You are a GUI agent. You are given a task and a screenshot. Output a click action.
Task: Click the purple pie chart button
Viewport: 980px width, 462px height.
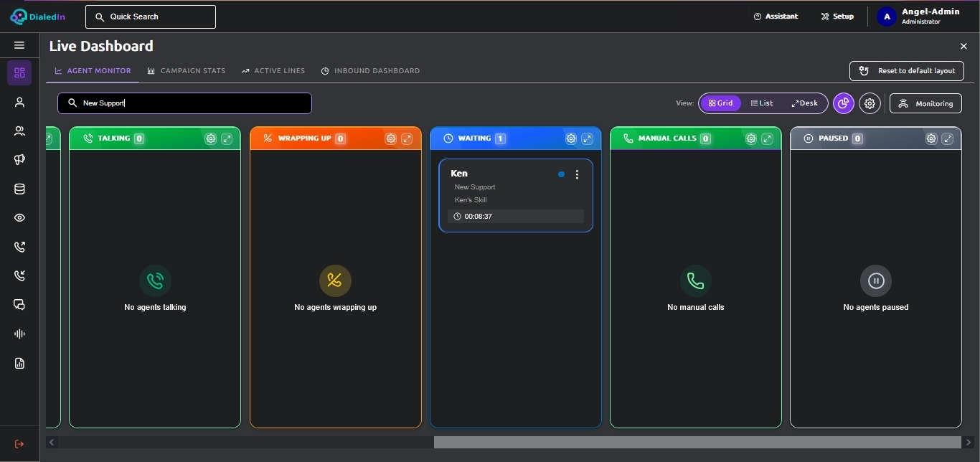click(x=844, y=103)
